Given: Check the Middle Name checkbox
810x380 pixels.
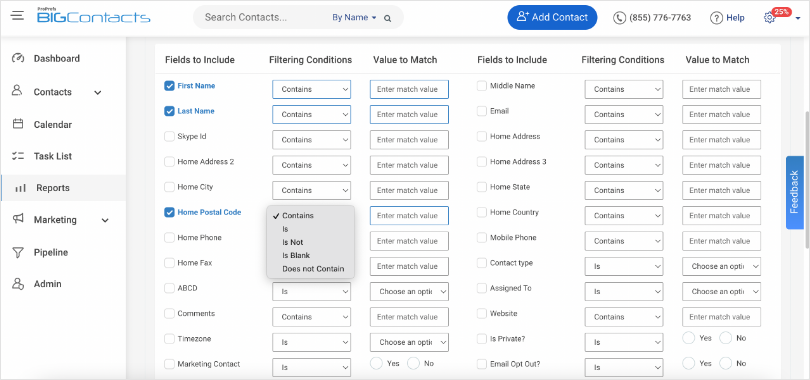Looking at the screenshot, I should [481, 86].
